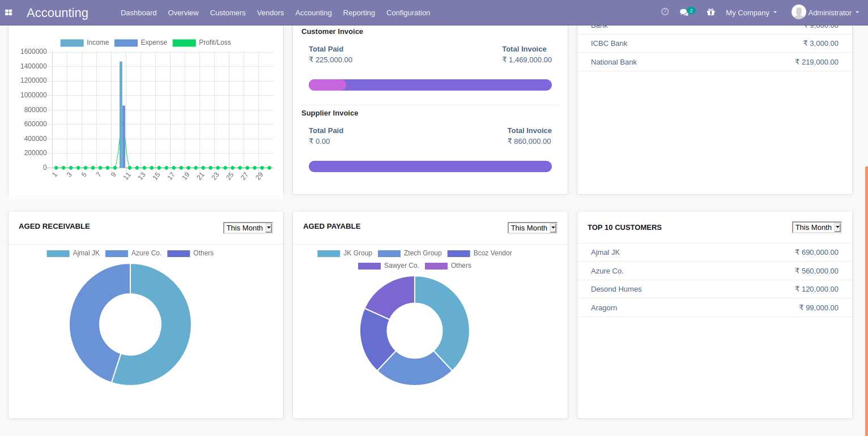Open Top 10 Customers period dropdown
The height and width of the screenshot is (436, 868).
point(816,227)
